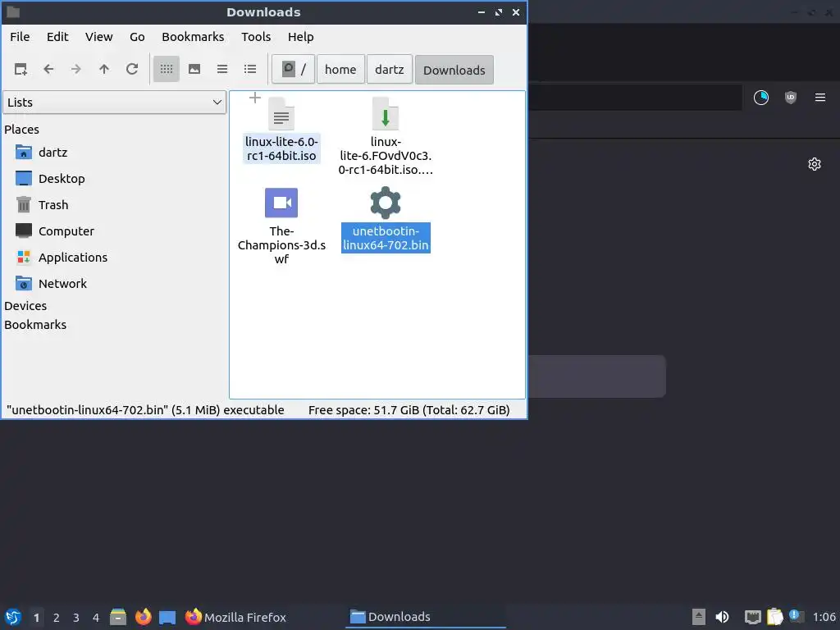Go back to previous folder

coord(48,69)
